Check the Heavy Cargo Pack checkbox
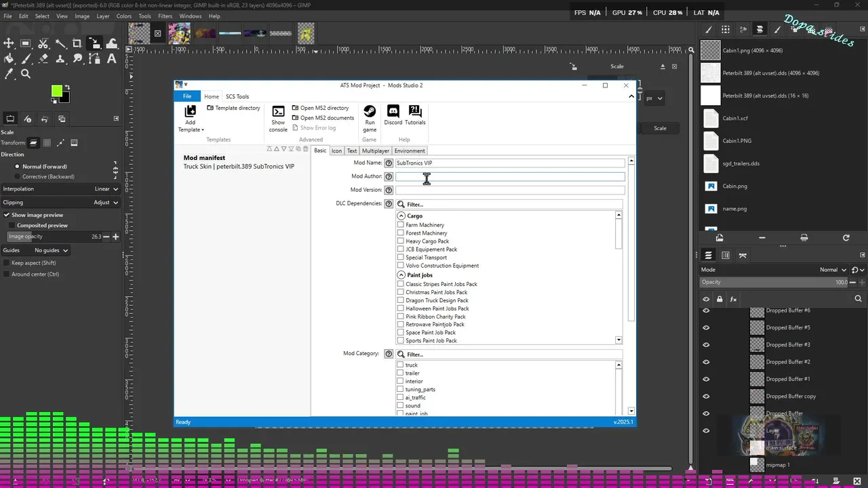 click(400, 241)
